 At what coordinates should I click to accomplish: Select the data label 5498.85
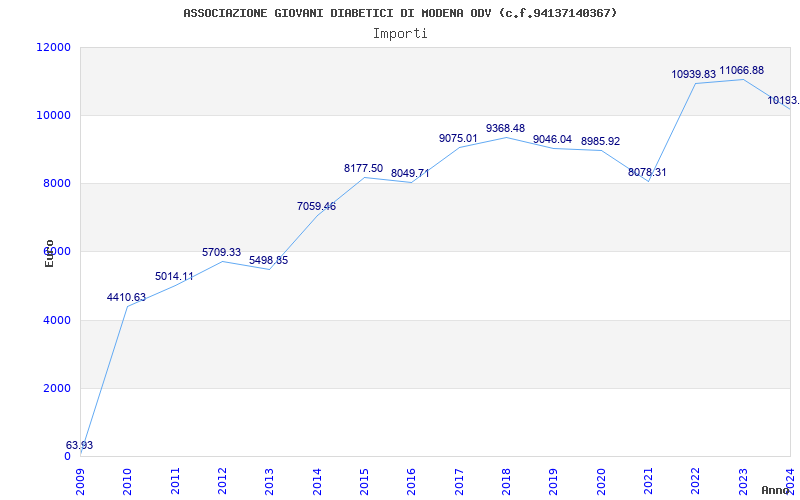pos(268,261)
